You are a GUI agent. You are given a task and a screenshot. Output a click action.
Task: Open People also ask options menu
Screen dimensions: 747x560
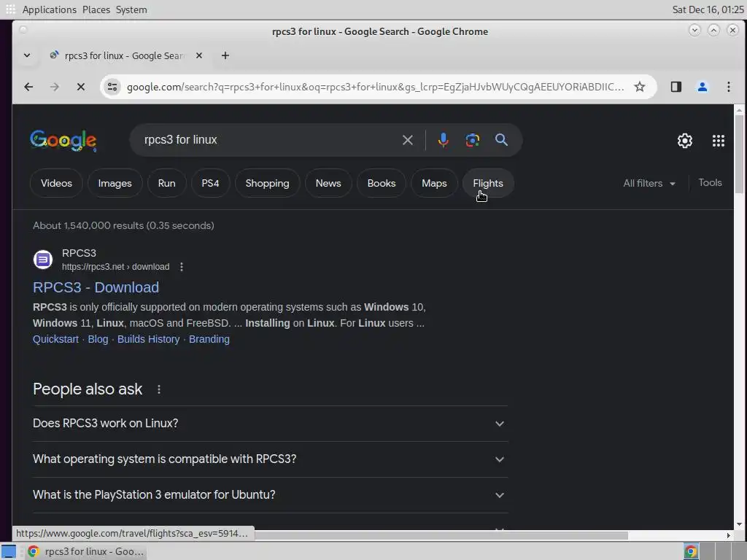point(158,389)
